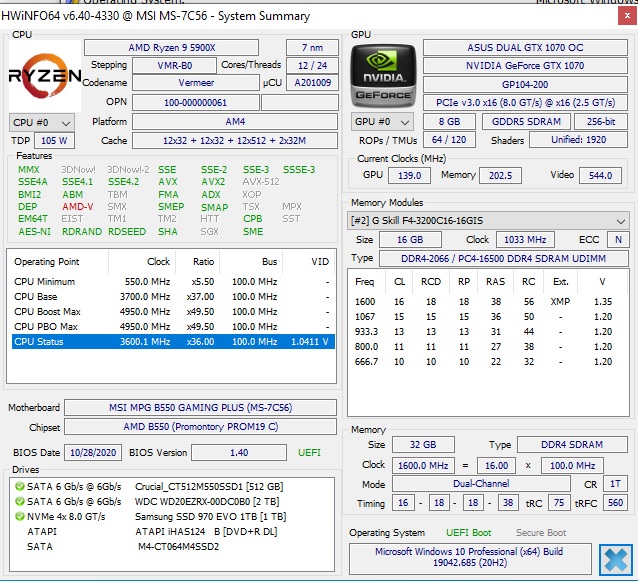Open the GPU #0 selector dropdown

382,121
